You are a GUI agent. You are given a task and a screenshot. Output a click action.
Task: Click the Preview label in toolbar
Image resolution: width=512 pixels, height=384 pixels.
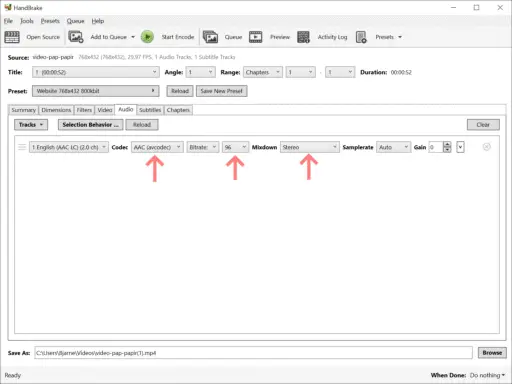[x=280, y=37]
